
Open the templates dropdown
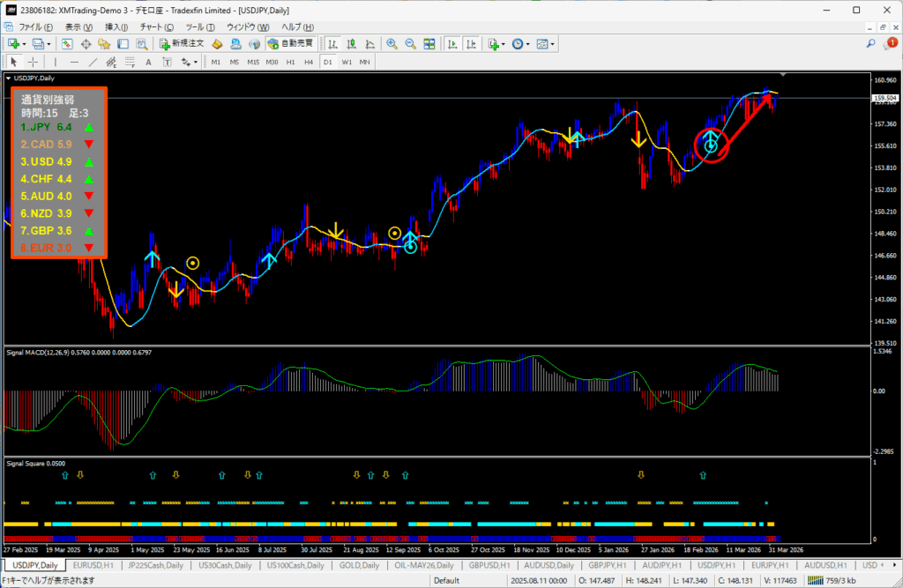pos(553,43)
